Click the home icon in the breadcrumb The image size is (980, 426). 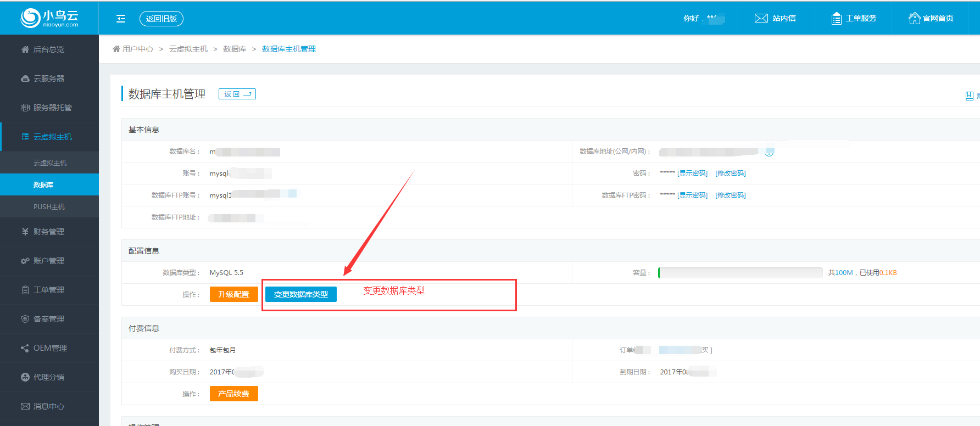coord(116,49)
